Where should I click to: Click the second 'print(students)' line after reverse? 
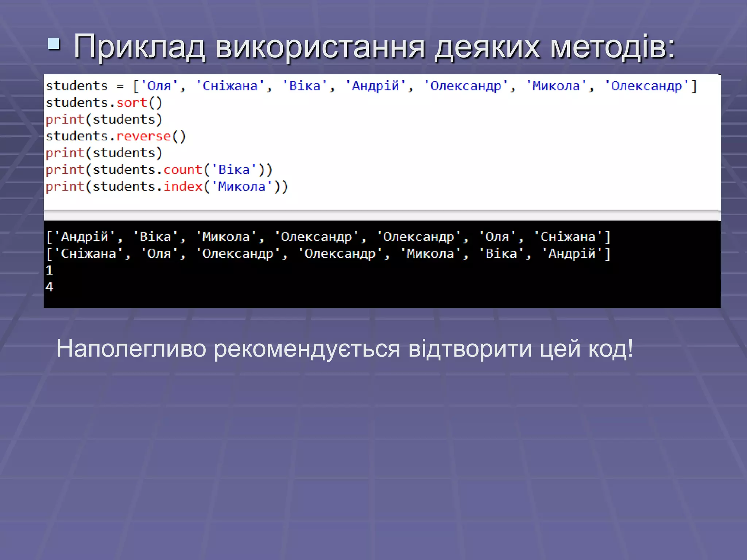pyautogui.click(x=104, y=153)
